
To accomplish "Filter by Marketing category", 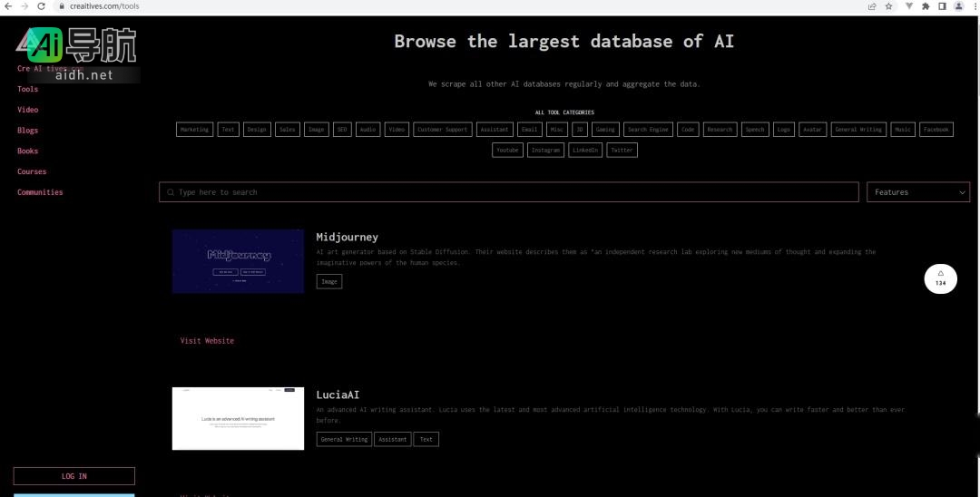I will coord(194,130).
